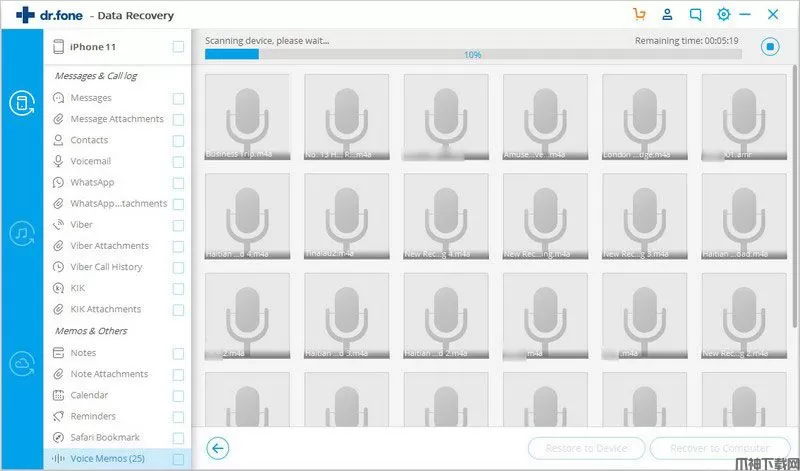
Task: Select Safari Bookmark in the sidebar
Action: click(104, 437)
